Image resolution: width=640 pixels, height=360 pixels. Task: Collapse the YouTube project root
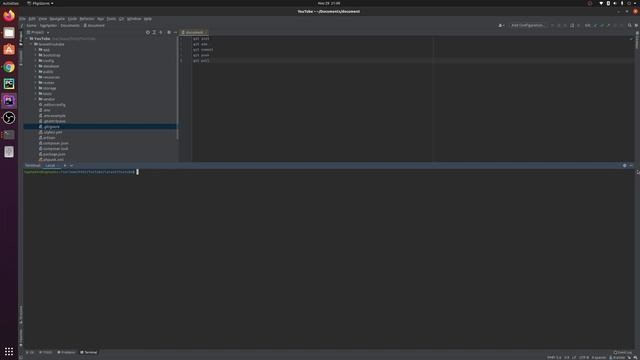click(27, 39)
